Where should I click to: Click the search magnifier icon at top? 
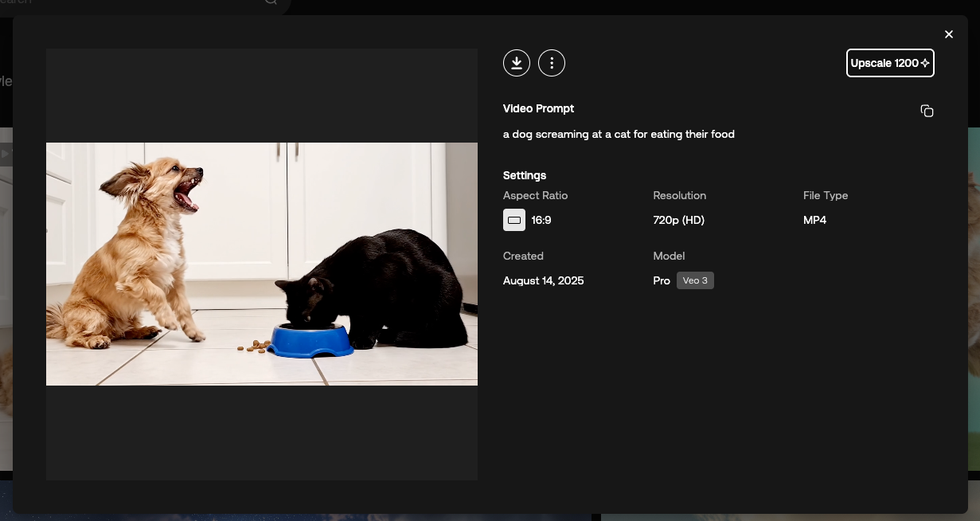pyautogui.click(x=271, y=2)
